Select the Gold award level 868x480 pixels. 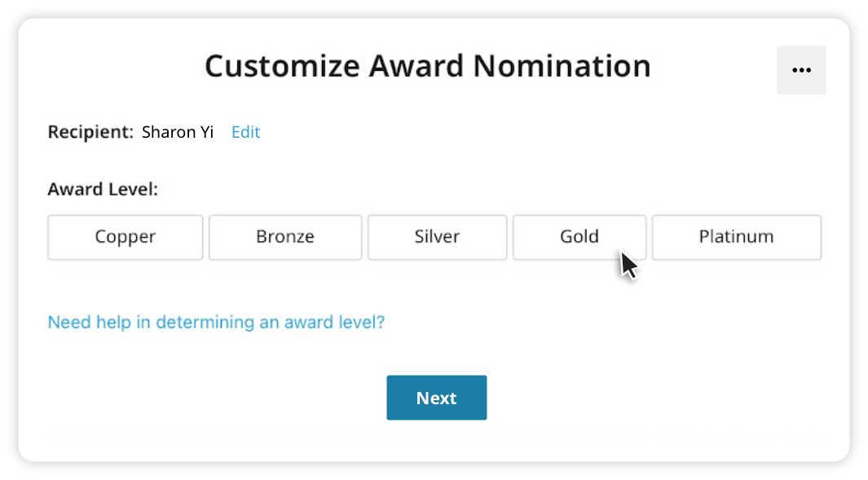coord(579,237)
